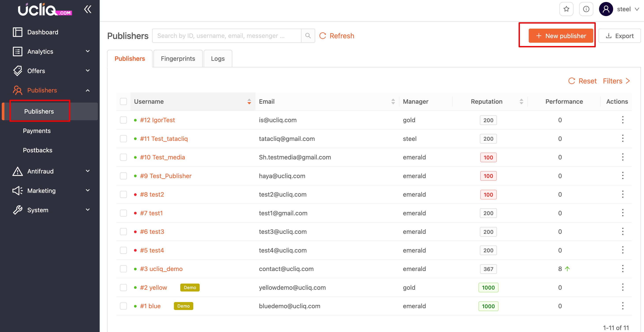
Task: Tick checkbox for #11 Test_tatacliq
Action: coord(123,139)
